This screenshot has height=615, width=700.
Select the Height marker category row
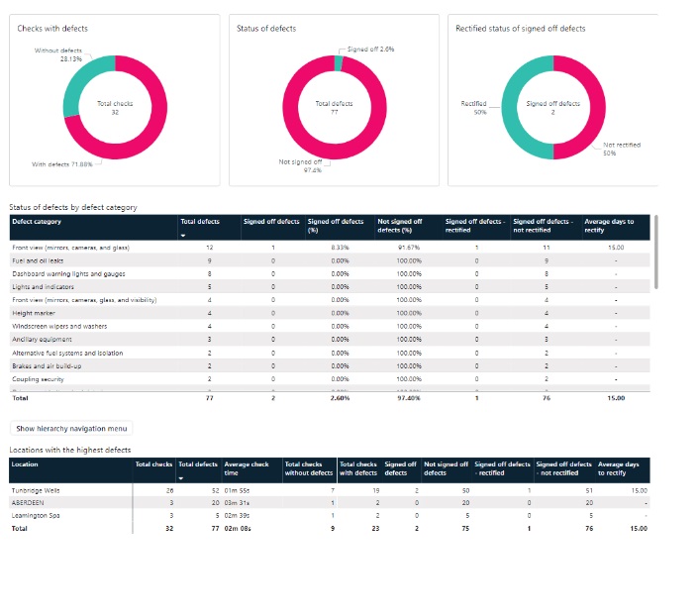tap(330, 313)
